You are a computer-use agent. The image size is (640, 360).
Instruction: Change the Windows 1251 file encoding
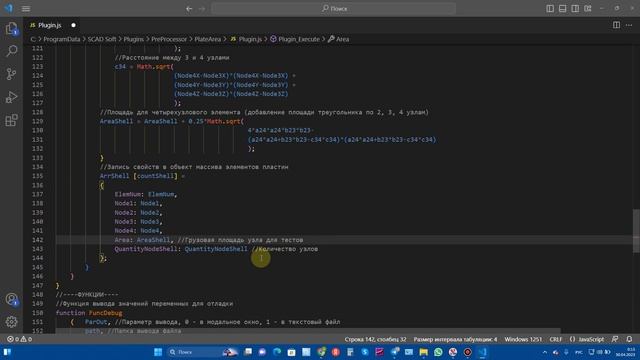pyautogui.click(x=523, y=339)
